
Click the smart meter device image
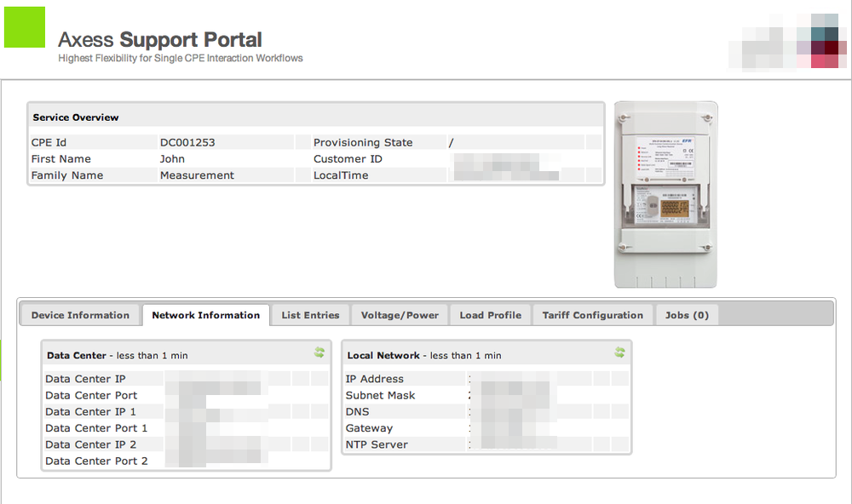[665, 194]
